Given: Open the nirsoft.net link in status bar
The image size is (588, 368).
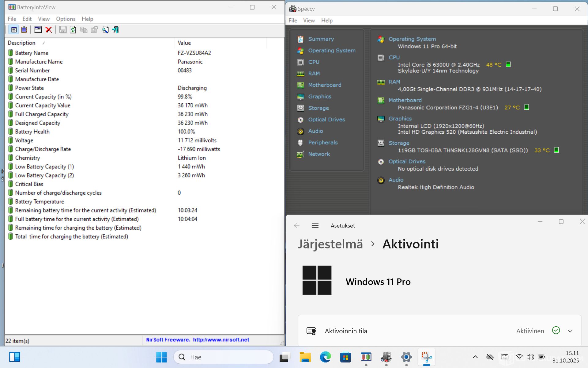Looking at the screenshot, I should click(x=221, y=340).
